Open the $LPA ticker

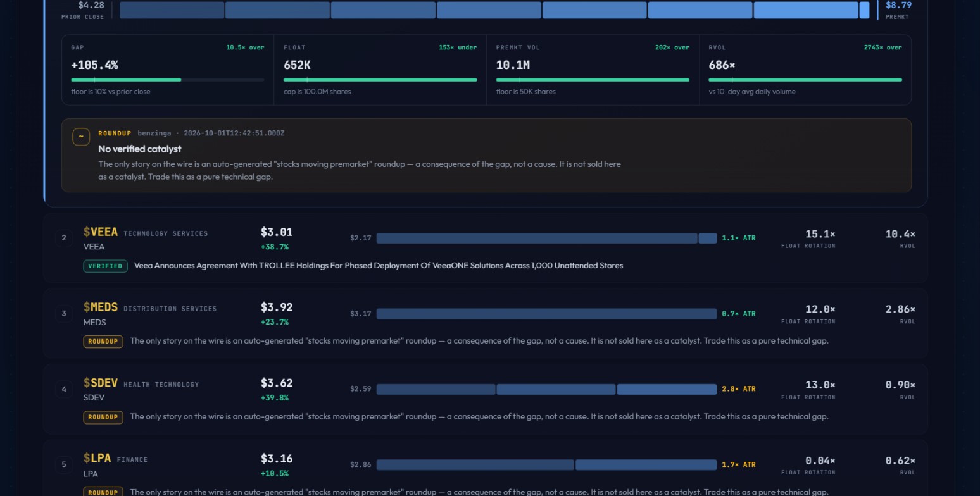pos(97,459)
